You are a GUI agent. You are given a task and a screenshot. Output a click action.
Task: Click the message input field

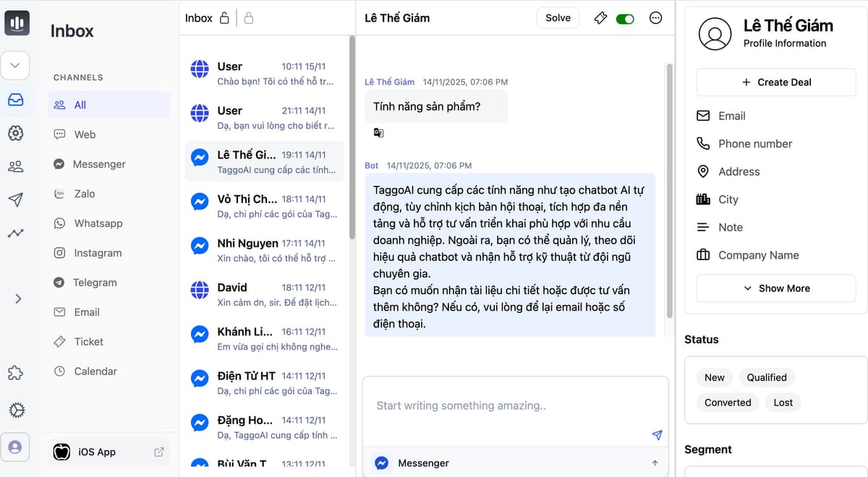[515, 406]
